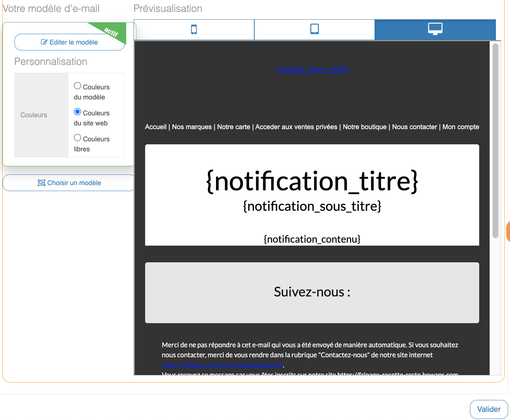Switch preview to mobile phone view
Viewport: 510px width, 420px height.
click(x=194, y=29)
